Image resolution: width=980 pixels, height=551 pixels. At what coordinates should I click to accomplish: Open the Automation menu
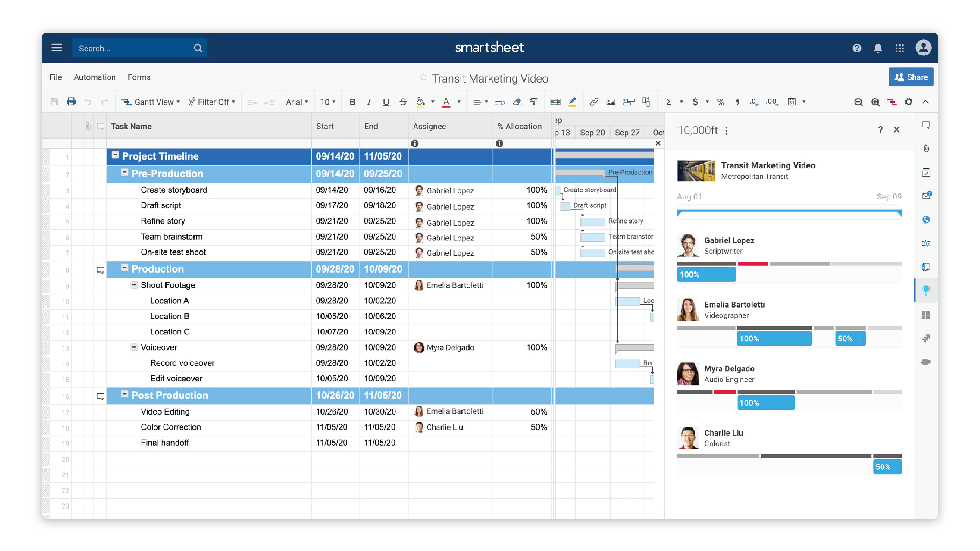click(x=95, y=77)
